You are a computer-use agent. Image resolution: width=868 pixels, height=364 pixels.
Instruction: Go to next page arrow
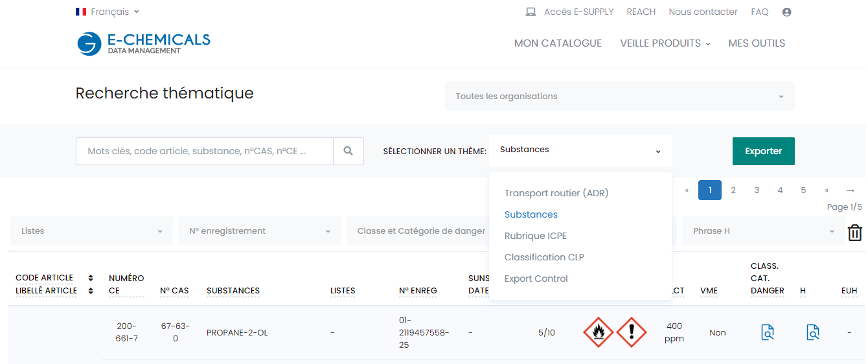click(850, 190)
